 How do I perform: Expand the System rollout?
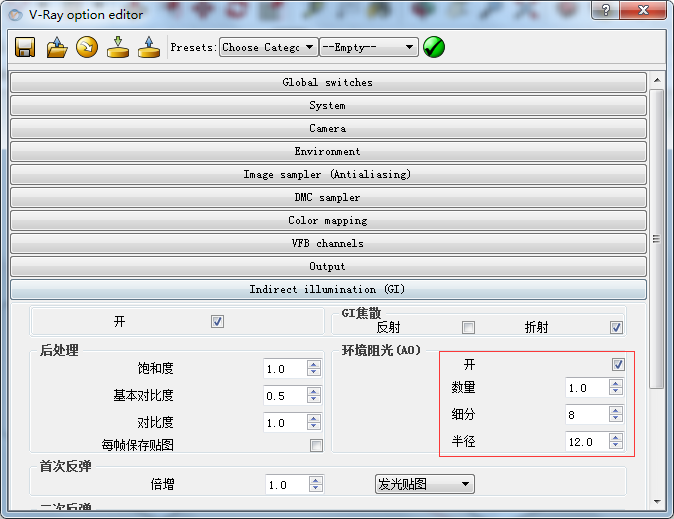(x=328, y=105)
